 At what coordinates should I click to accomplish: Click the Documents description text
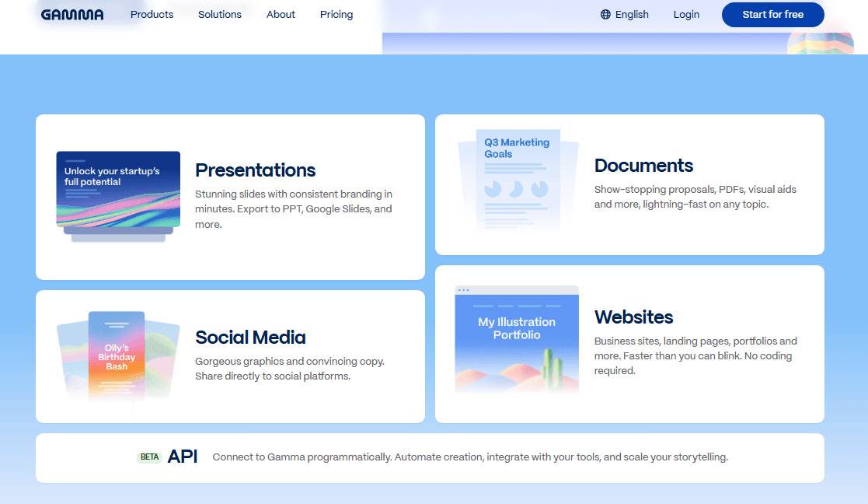pyautogui.click(x=695, y=197)
